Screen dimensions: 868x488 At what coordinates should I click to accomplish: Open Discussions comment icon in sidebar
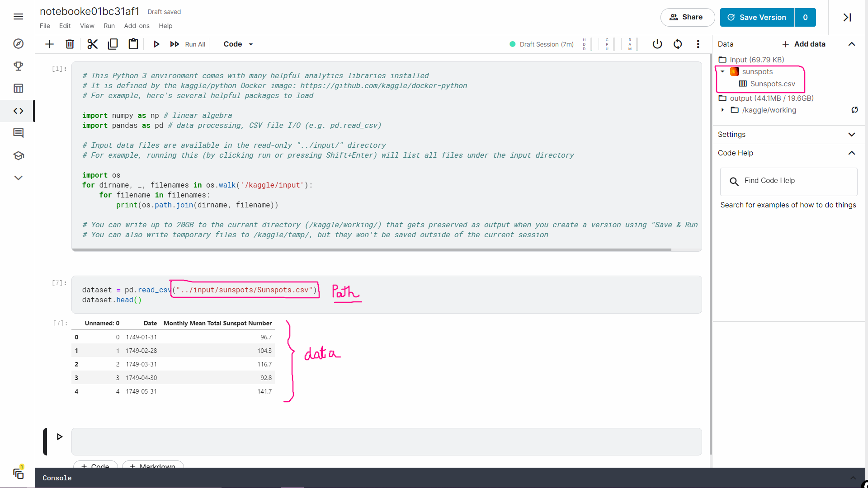18,133
